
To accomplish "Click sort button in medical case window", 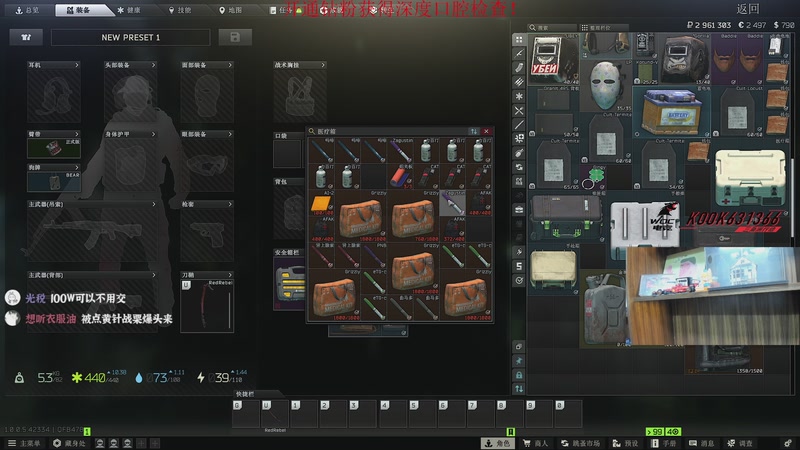I will [x=474, y=132].
